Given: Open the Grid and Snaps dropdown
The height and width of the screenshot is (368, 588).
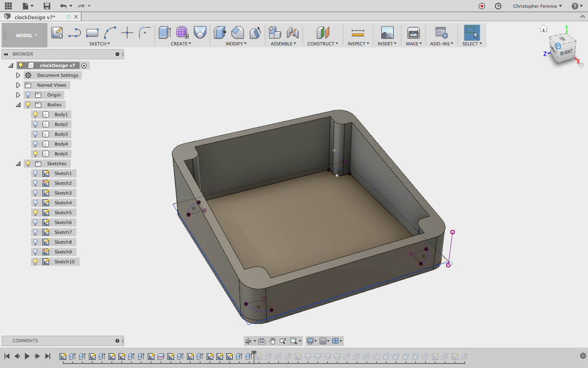Looking at the screenshot, I should coord(325,341).
